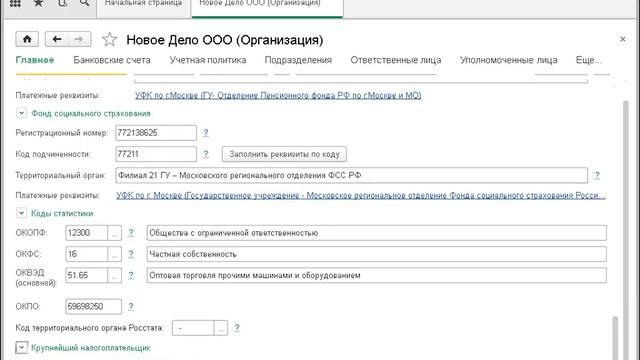Open the Ответственные лица tab

pos(396,60)
